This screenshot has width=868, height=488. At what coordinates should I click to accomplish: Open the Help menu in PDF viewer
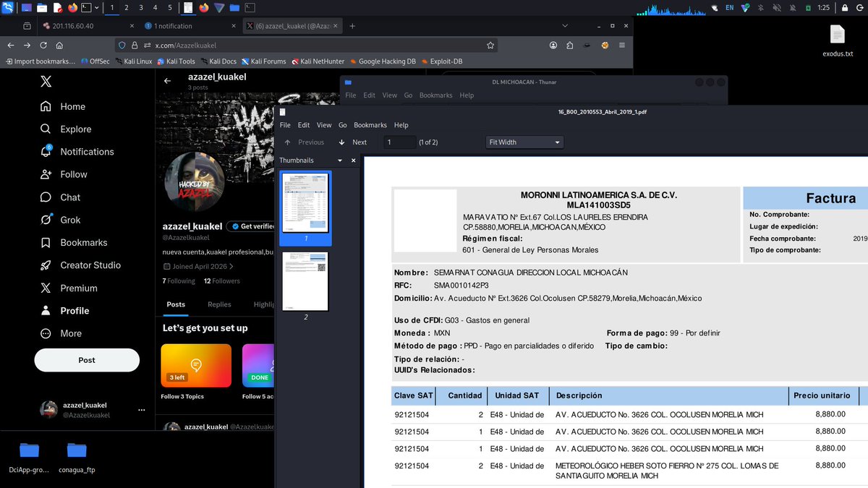click(401, 125)
